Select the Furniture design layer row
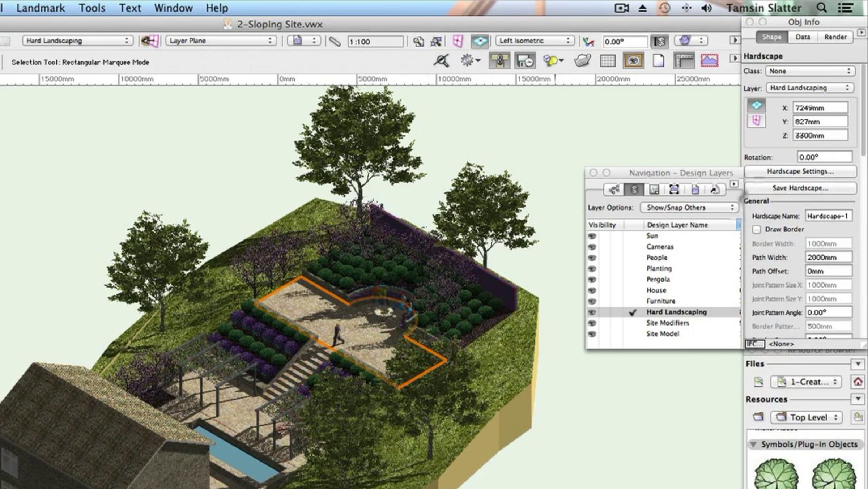 coord(661,301)
